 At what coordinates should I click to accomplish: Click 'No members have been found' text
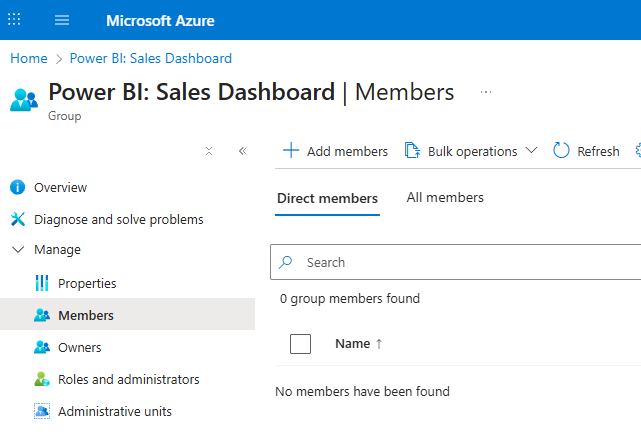coord(362,391)
